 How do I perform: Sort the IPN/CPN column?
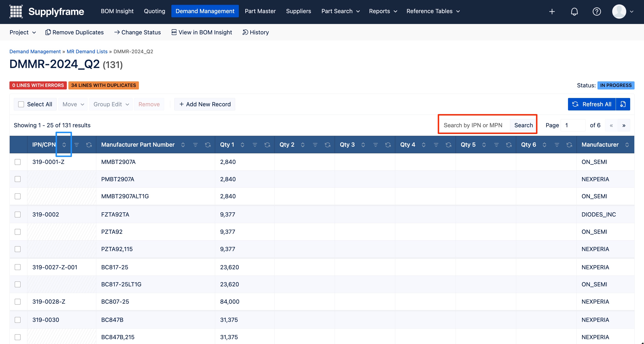tap(64, 145)
